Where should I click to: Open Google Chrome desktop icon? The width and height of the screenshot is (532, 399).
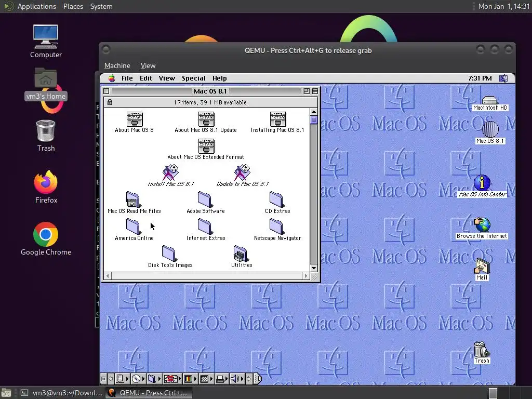pyautogui.click(x=46, y=239)
